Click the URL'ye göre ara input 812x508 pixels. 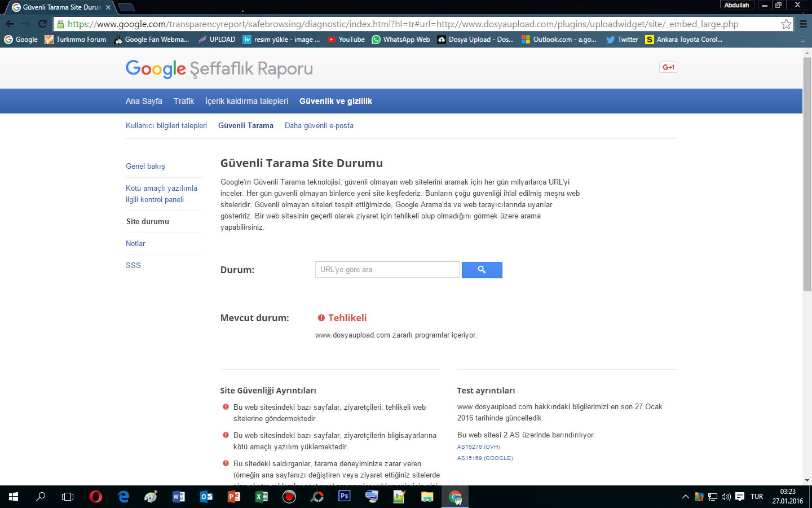pyautogui.click(x=387, y=270)
